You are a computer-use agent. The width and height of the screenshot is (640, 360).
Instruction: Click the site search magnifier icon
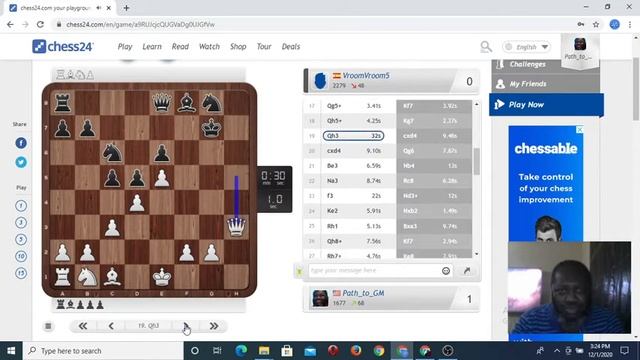click(486, 47)
